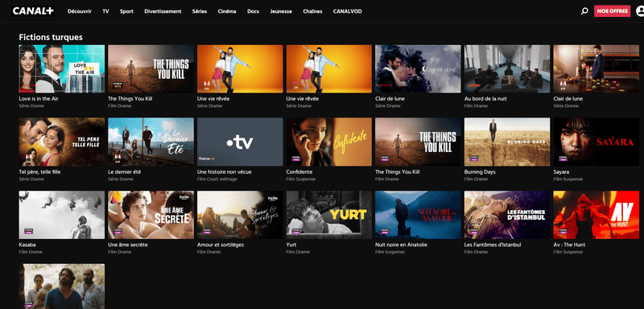Click the Love is in the Air title
The width and height of the screenshot is (644, 309).
pos(39,99)
